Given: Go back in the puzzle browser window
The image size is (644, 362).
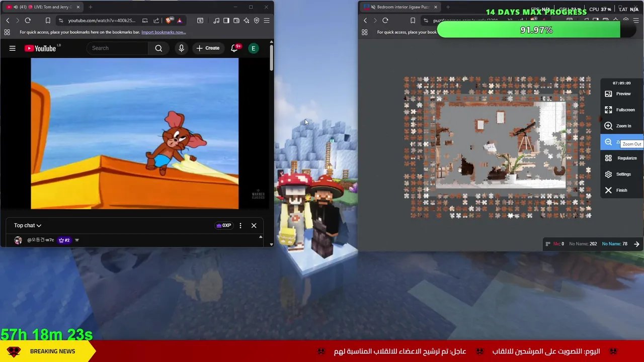Looking at the screenshot, I should click(365, 21).
